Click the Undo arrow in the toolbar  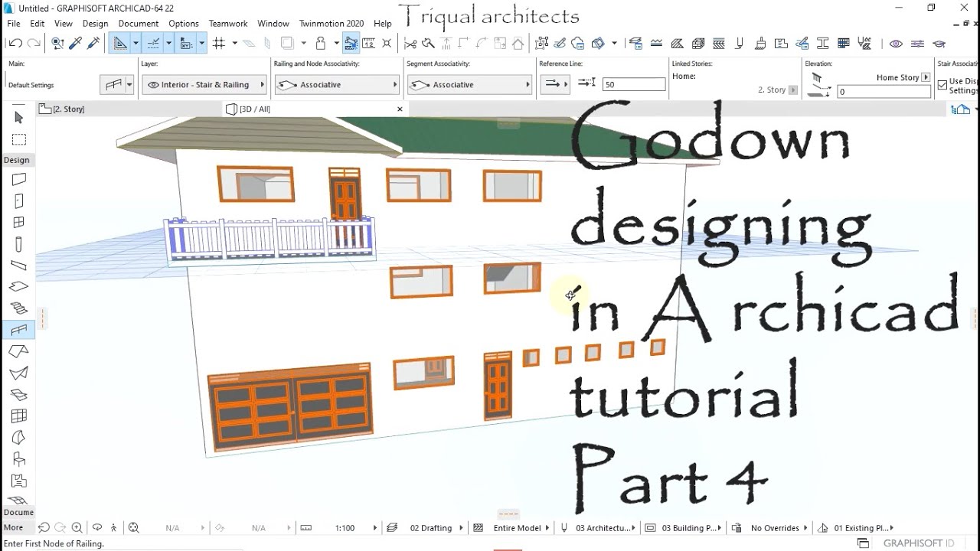pyautogui.click(x=15, y=44)
